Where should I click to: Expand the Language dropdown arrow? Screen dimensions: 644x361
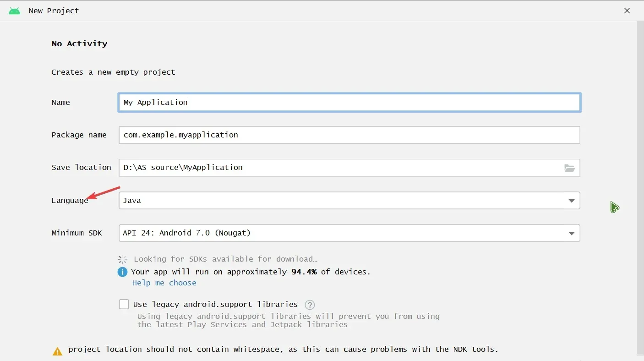click(572, 201)
